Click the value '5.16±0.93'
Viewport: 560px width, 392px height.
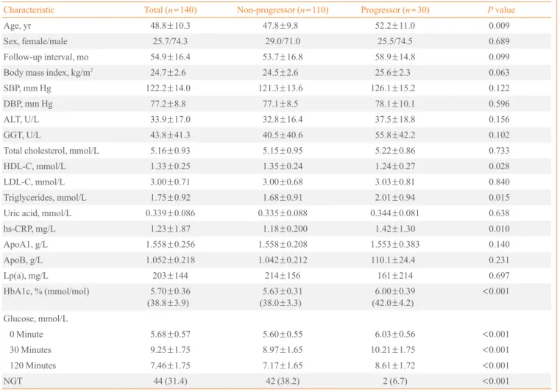(x=170, y=151)
